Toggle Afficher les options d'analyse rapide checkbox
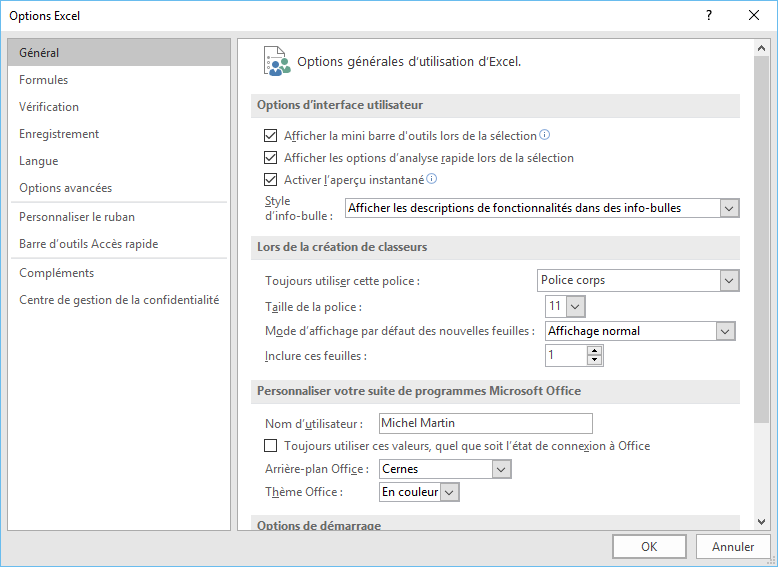Viewport: 778px width, 567px height. click(x=270, y=158)
